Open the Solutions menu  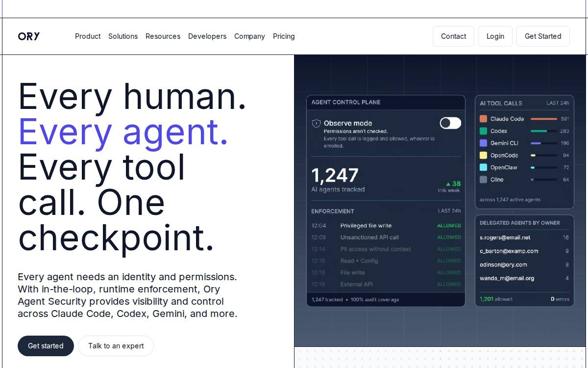pyautogui.click(x=123, y=36)
